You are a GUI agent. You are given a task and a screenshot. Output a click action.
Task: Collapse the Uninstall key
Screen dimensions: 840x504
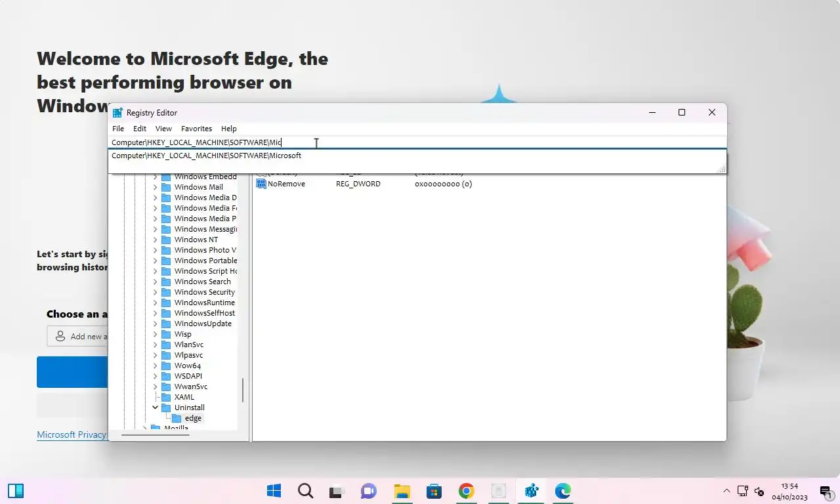tap(156, 408)
